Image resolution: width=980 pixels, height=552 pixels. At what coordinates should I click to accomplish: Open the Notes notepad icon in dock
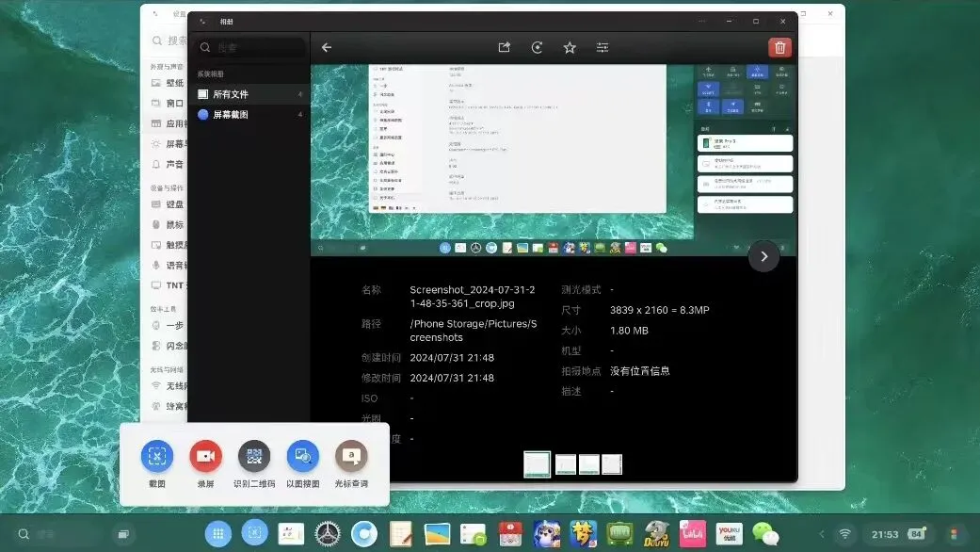(401, 534)
